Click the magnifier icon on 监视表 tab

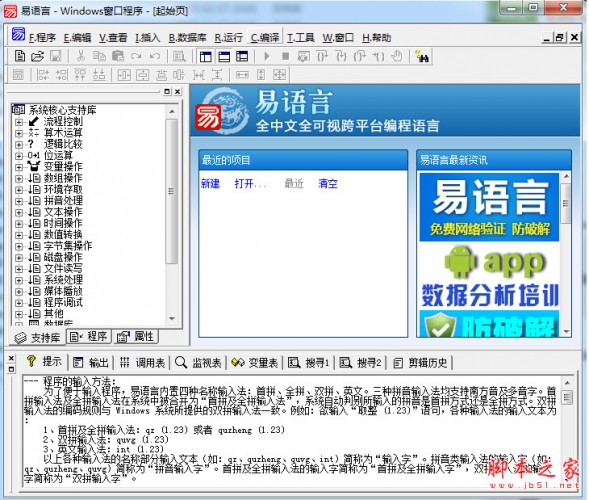pyautogui.click(x=181, y=362)
